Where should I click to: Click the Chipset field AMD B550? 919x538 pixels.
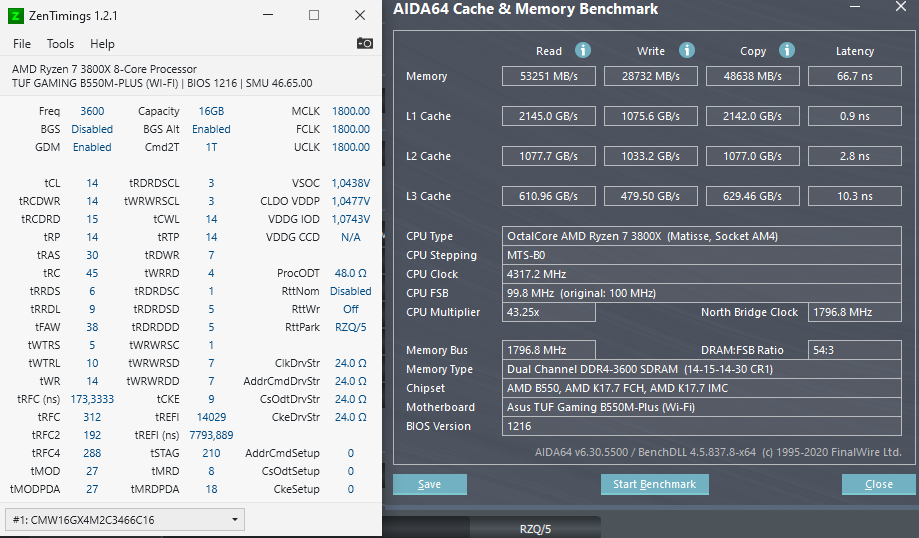(702, 388)
